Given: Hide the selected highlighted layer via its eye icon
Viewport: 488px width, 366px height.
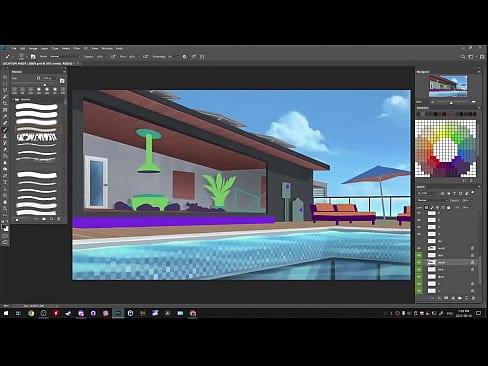Looking at the screenshot, I should tap(419, 263).
